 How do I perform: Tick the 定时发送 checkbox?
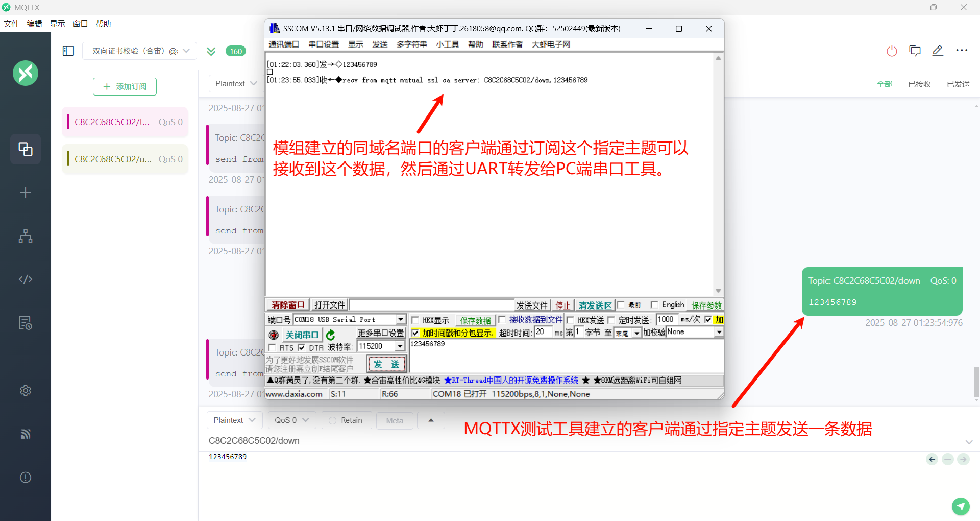click(611, 320)
